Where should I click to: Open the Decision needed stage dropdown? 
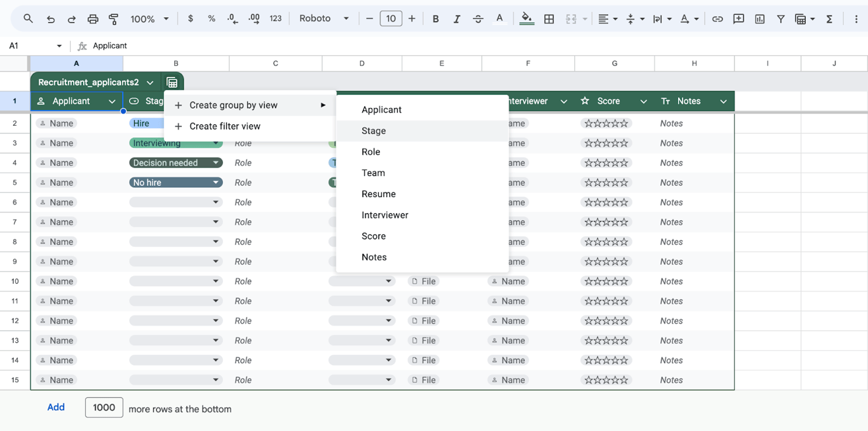(x=176, y=163)
